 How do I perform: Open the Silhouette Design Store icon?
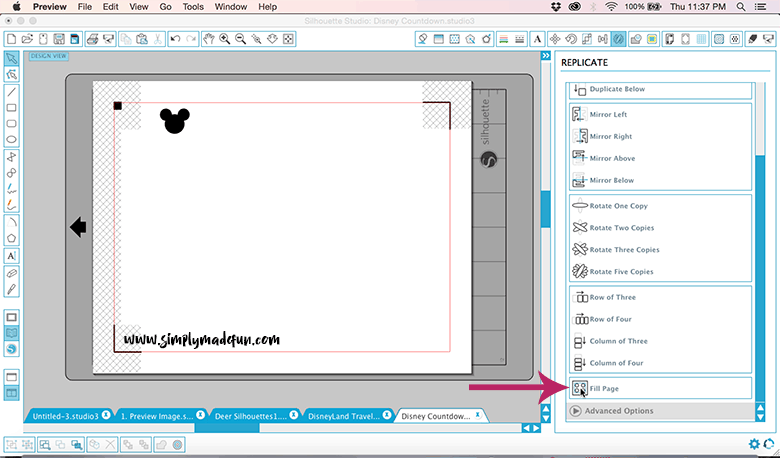click(x=11, y=350)
